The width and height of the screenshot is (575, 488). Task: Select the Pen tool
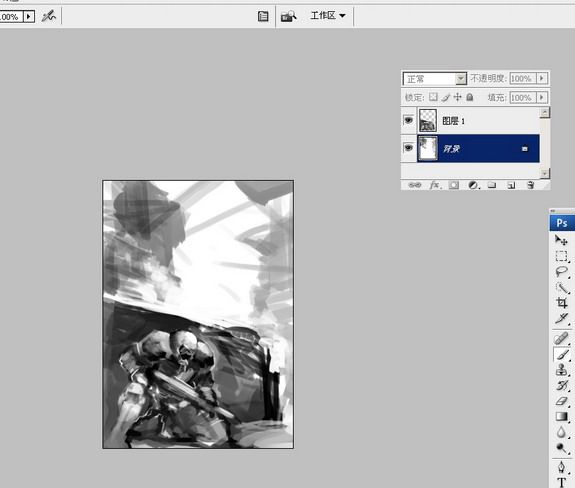(561, 467)
